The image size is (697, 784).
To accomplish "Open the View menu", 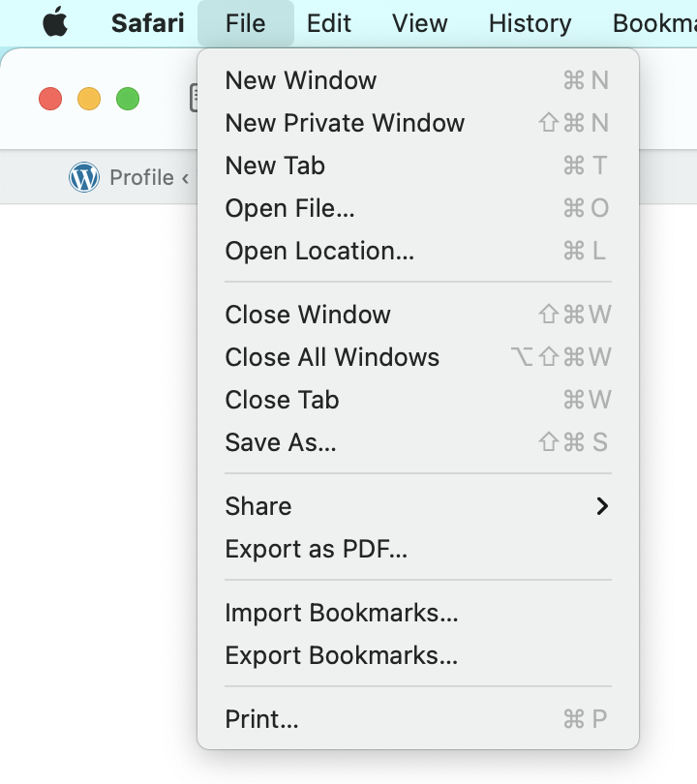I will pyautogui.click(x=419, y=23).
